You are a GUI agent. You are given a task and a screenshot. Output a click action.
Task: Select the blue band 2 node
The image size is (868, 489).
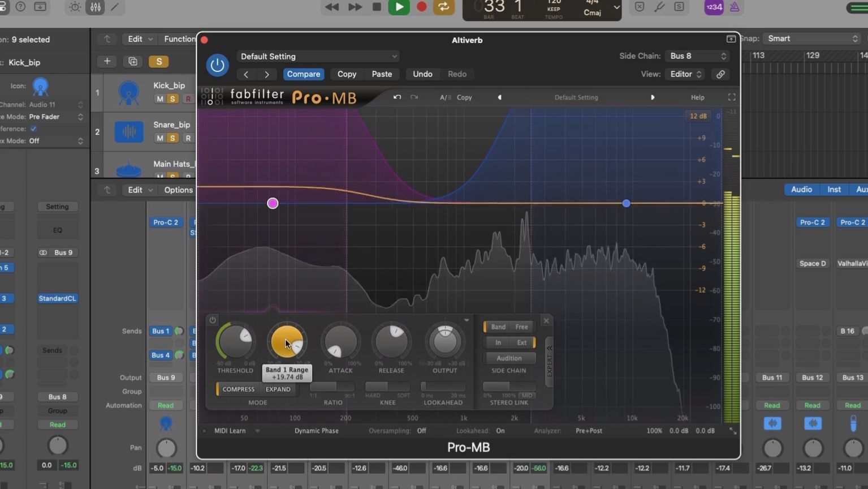[626, 203]
